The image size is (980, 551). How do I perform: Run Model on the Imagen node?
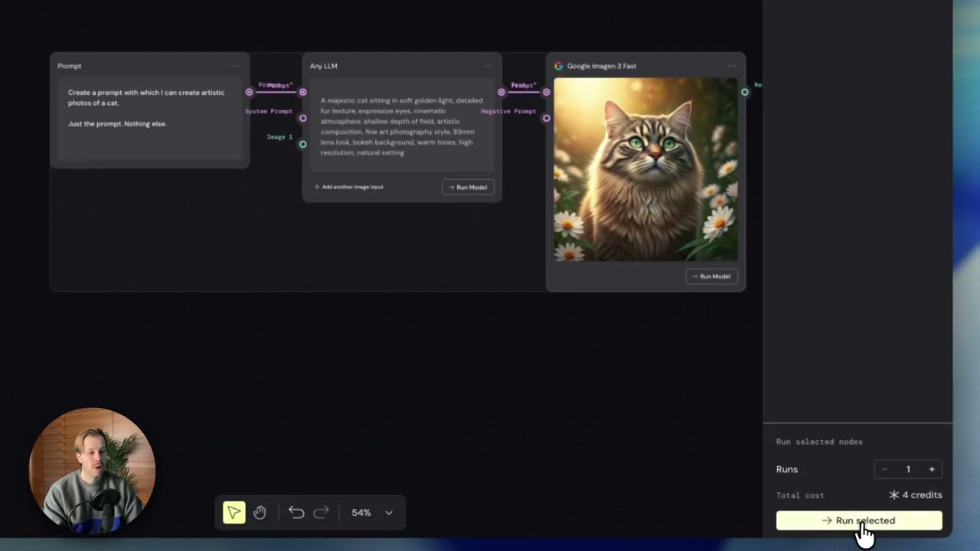(711, 276)
